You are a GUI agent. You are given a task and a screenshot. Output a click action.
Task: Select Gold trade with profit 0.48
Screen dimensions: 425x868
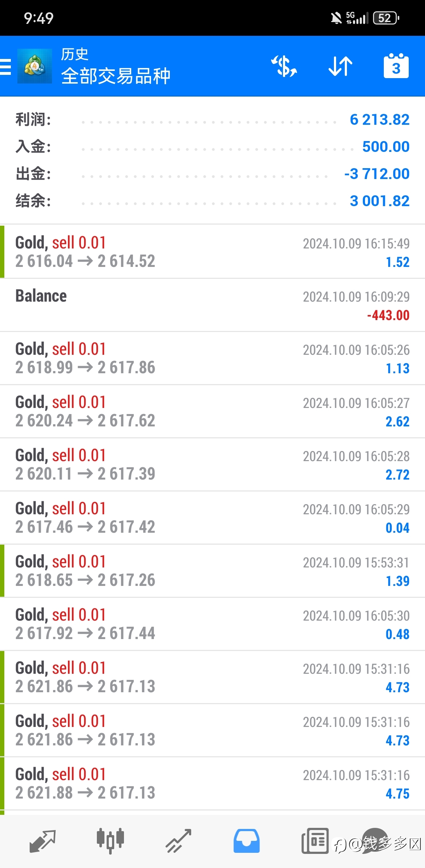pos(212,624)
